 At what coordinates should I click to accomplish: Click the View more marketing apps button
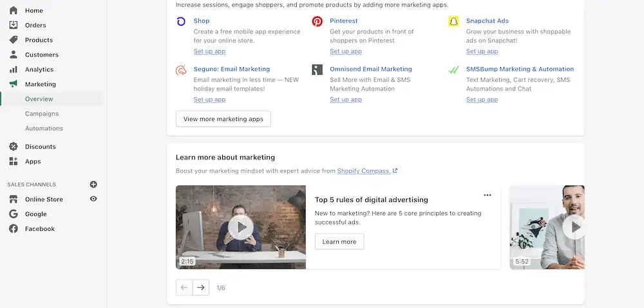pyautogui.click(x=223, y=119)
